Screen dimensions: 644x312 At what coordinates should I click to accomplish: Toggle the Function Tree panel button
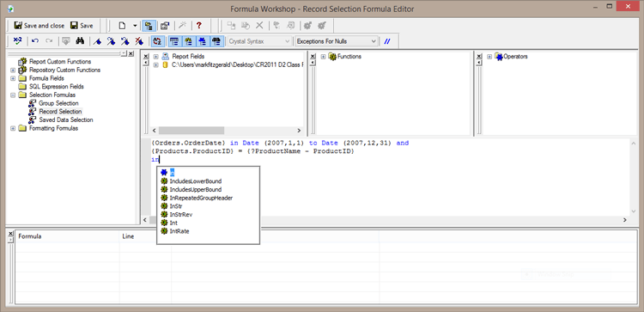coord(188,40)
